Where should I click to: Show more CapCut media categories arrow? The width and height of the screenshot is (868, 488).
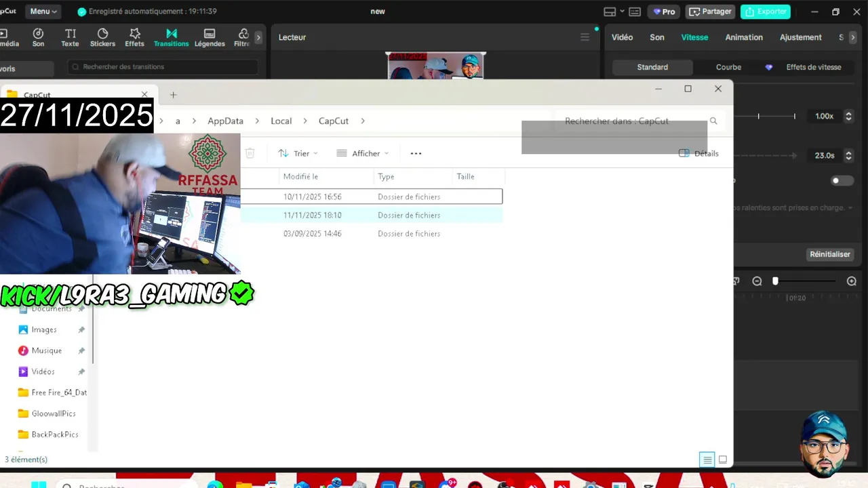[258, 37]
